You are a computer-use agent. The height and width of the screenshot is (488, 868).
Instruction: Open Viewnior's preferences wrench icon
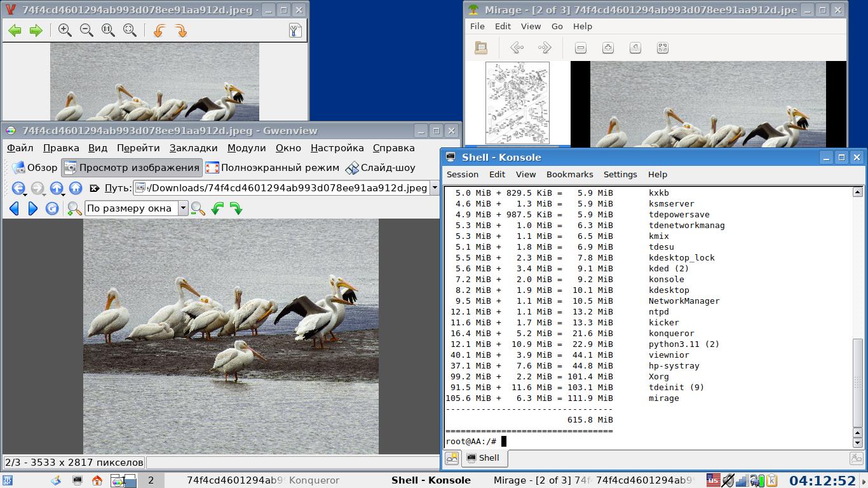coord(295,30)
